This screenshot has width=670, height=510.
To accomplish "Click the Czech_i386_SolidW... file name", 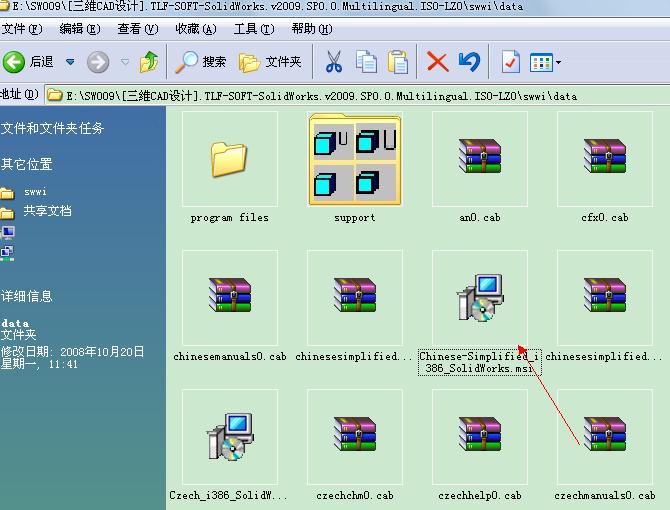I will click(x=228, y=495).
